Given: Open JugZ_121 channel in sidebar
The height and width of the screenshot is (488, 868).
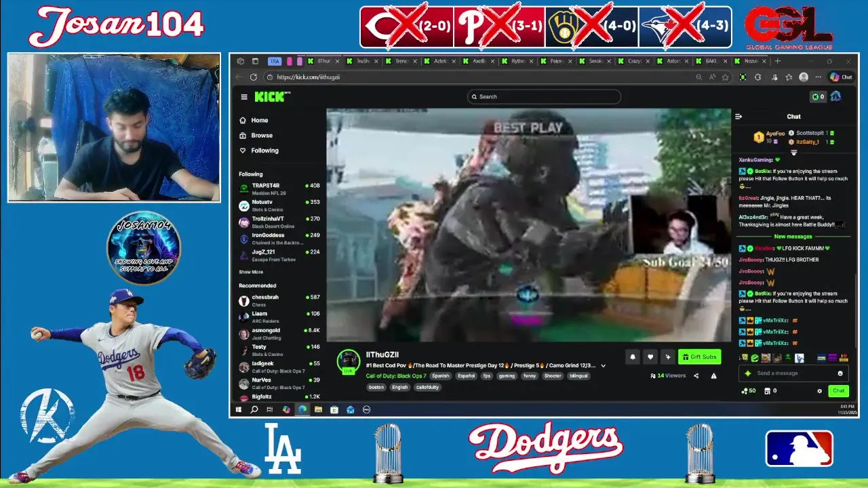Looking at the screenshot, I should (279, 254).
